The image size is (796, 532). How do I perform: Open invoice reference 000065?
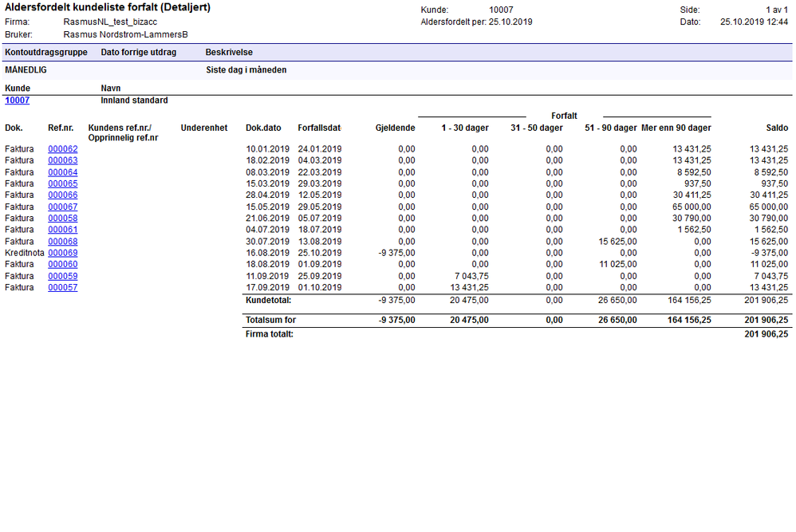point(63,183)
